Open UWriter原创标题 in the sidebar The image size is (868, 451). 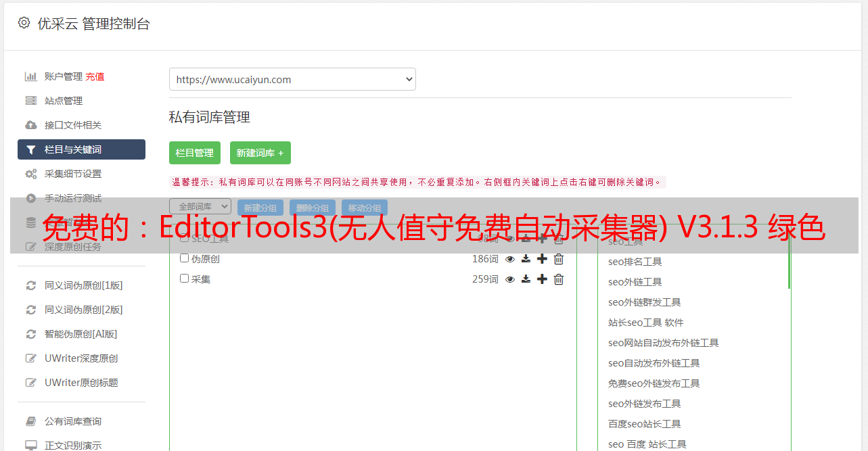[x=81, y=383]
